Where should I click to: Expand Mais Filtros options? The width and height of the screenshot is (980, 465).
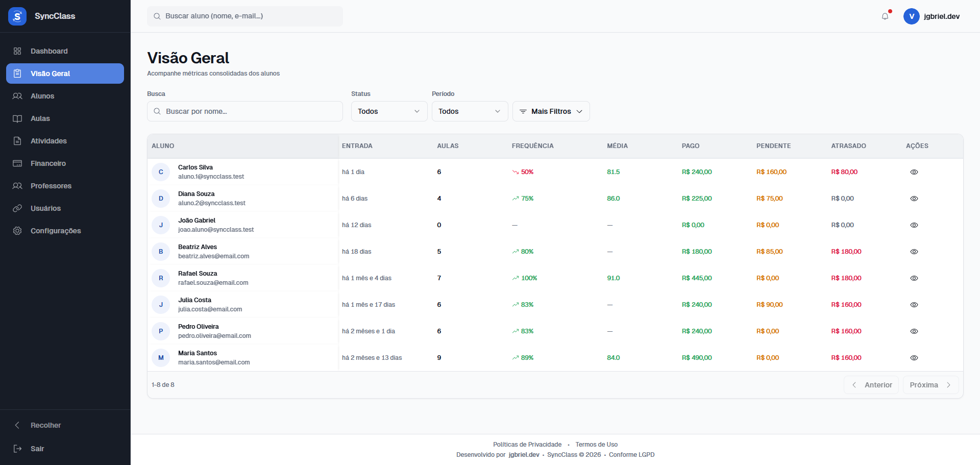point(551,111)
